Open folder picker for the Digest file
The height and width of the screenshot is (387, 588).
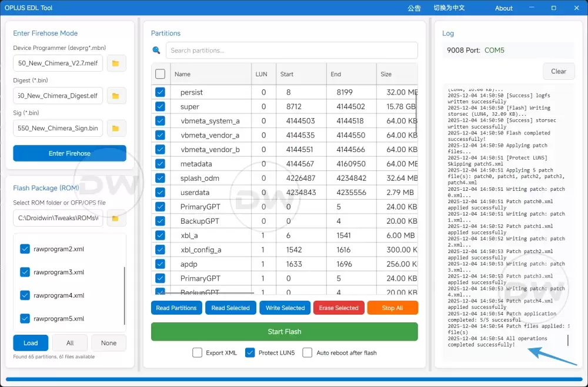point(115,95)
